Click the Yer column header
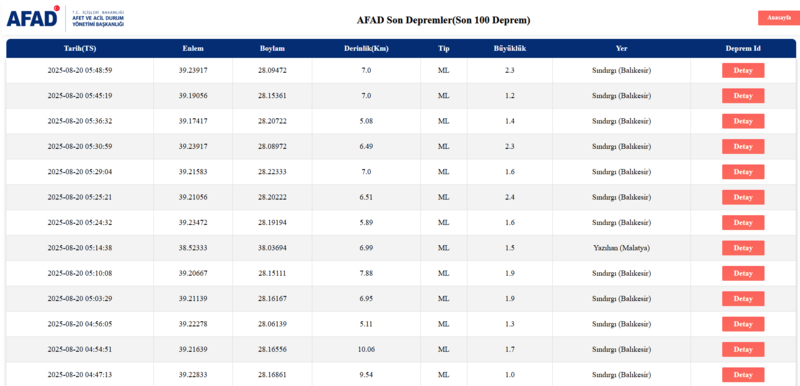This screenshot has width=800, height=386. 621,49
